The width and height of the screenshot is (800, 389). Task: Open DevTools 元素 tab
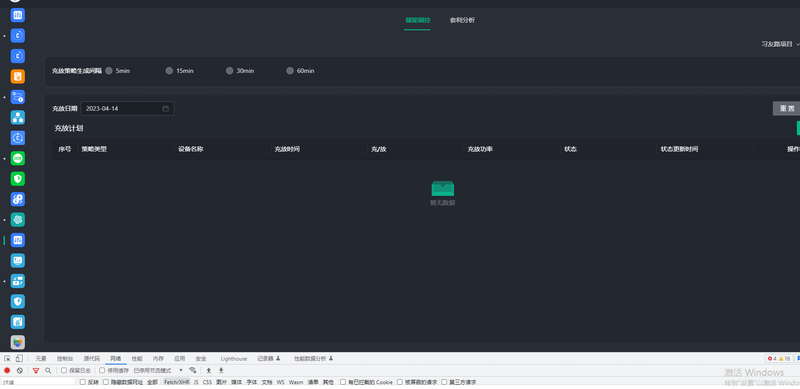coord(41,359)
